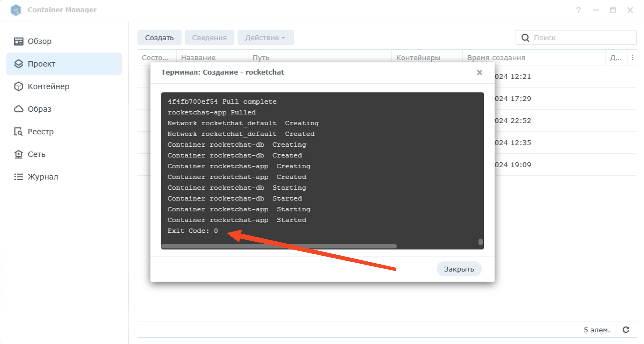
Task: Click the search magnifier icon
Action: 525,38
